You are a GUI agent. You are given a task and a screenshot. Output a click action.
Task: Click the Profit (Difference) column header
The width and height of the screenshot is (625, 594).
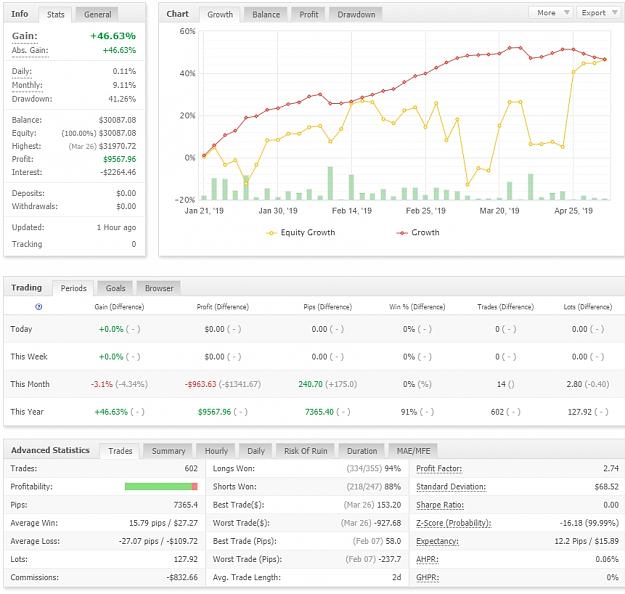tap(222, 307)
